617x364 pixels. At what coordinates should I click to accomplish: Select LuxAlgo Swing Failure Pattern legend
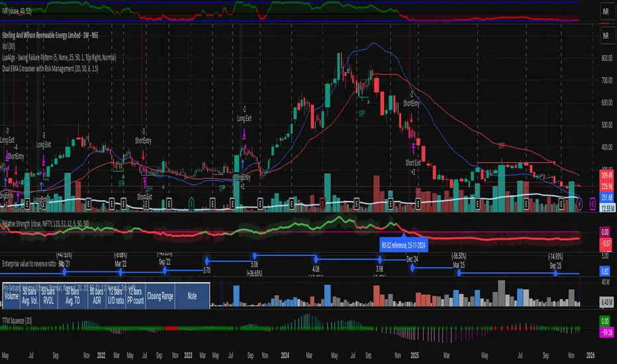click(x=59, y=58)
